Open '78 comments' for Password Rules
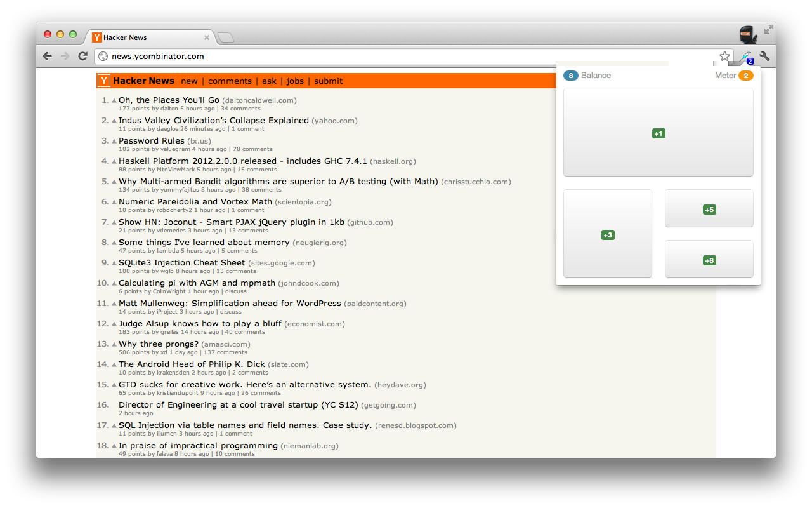 (x=252, y=149)
